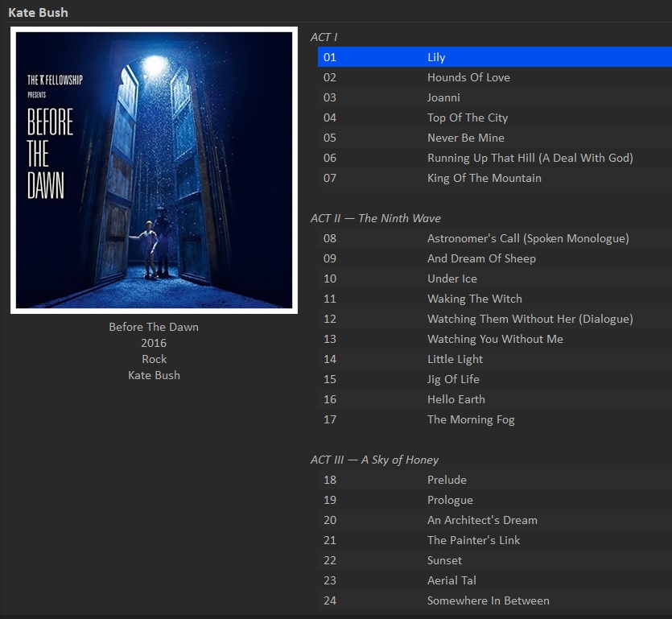This screenshot has width=672, height=619.
Task: Click the ACT I group header
Action: tap(324, 37)
